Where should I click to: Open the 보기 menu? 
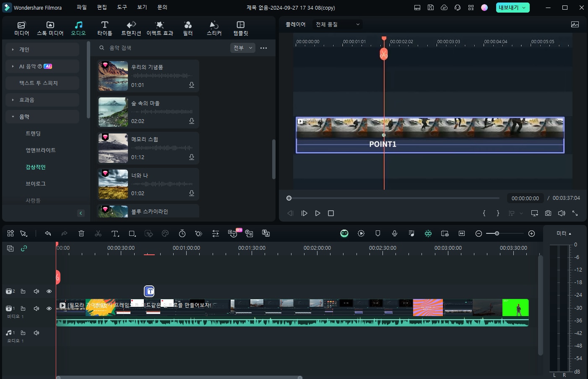click(142, 8)
